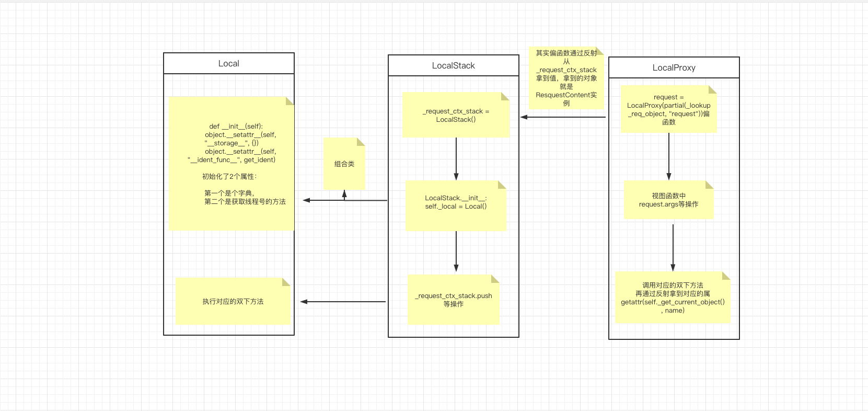Click the 'def __init__(self)' sticky note

(x=232, y=164)
